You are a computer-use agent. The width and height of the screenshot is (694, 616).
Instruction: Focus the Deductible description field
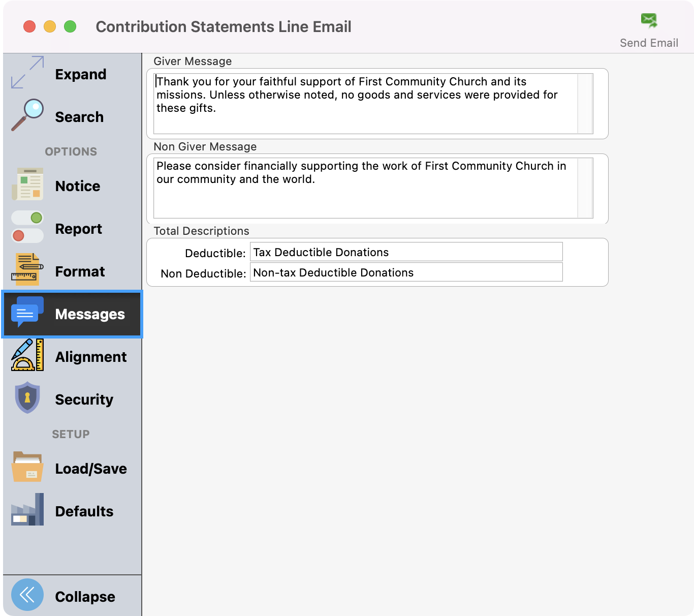pyautogui.click(x=406, y=252)
